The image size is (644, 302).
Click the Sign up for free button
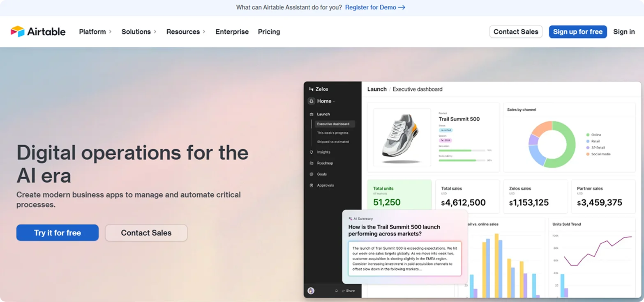click(578, 32)
